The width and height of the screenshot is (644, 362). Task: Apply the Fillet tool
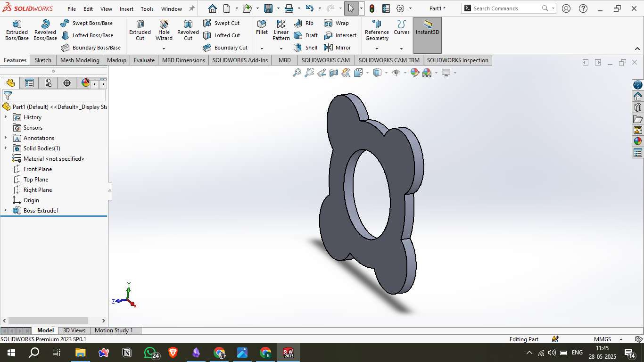[x=262, y=27]
